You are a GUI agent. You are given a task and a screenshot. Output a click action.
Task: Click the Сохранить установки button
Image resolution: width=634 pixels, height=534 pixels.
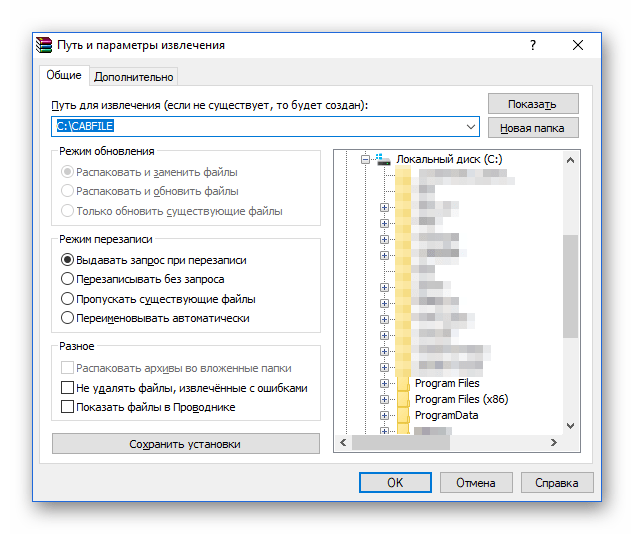pos(185,444)
